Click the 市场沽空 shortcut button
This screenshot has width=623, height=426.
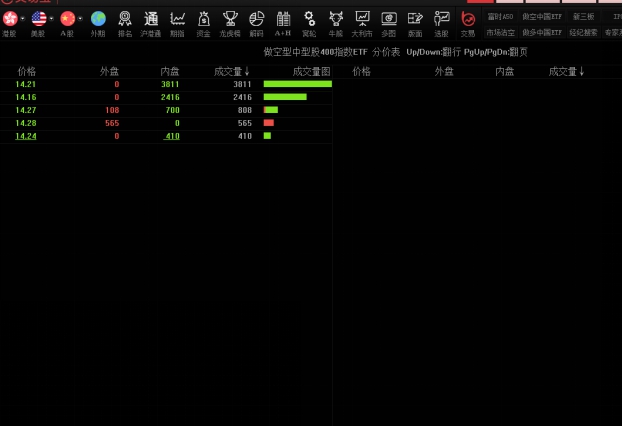(x=500, y=32)
